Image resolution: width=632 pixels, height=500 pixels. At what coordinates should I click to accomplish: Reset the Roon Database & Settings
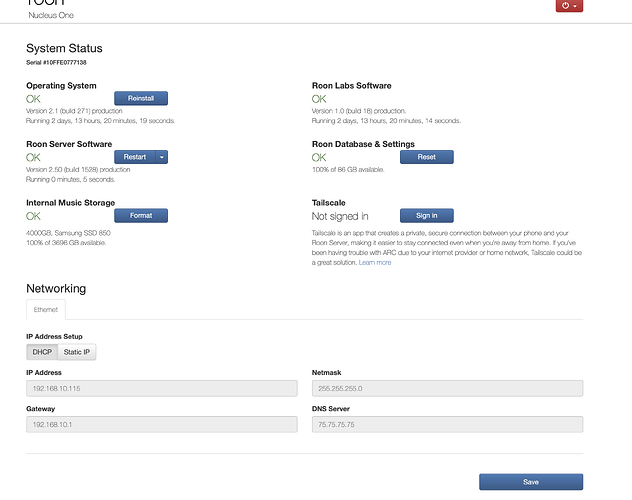point(426,157)
